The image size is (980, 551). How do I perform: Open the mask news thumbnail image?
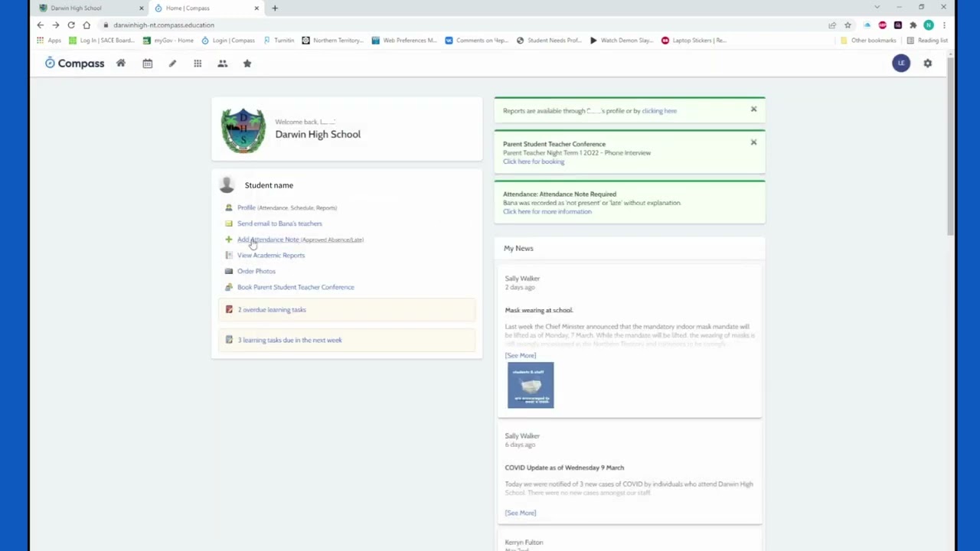531,385
